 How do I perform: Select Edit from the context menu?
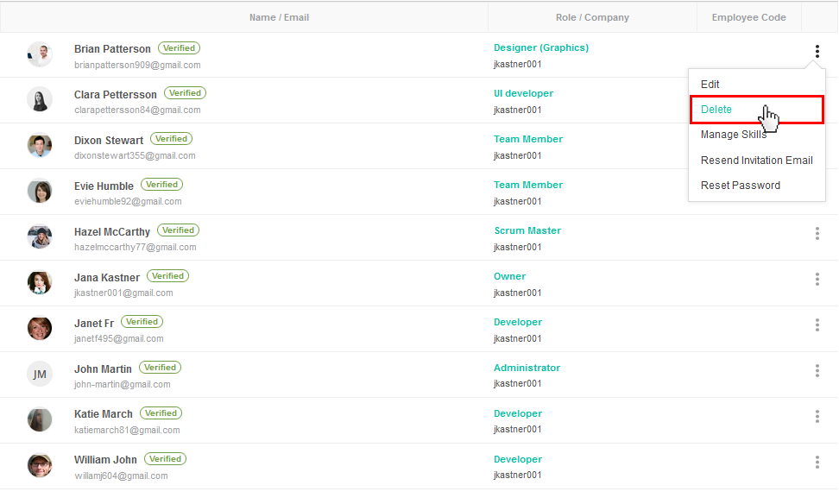[710, 85]
